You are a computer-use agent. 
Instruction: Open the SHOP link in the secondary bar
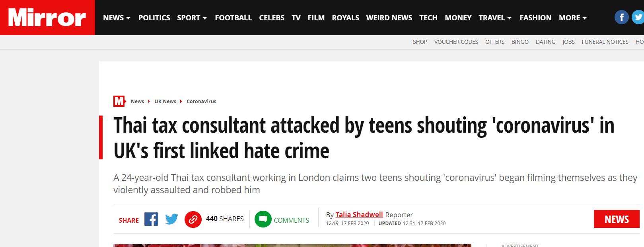[x=420, y=42]
